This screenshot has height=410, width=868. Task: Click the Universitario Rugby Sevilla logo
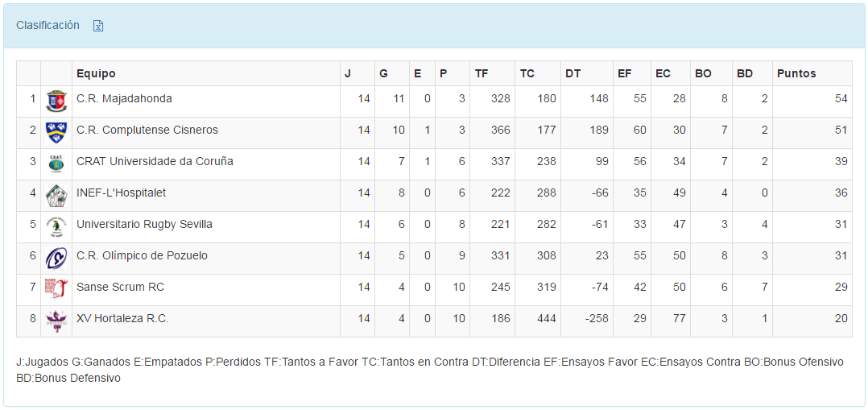[56, 226]
